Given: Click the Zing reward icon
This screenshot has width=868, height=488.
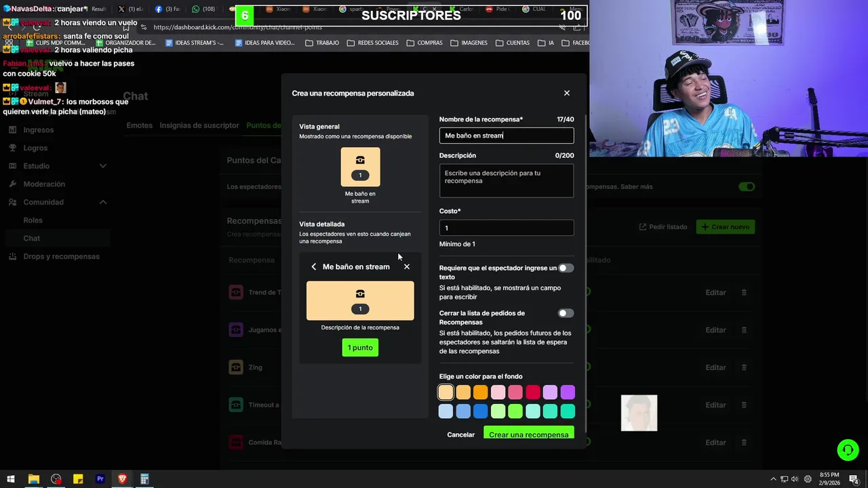Looking at the screenshot, I should pos(236,367).
